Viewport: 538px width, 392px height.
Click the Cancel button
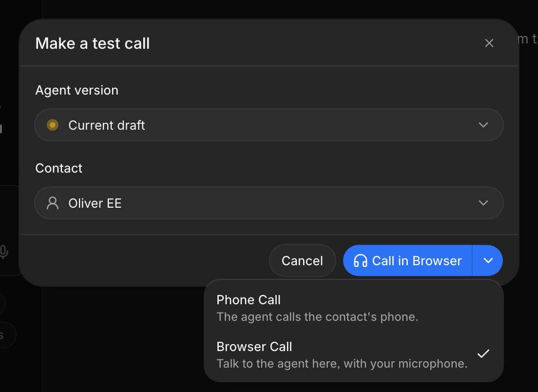[x=302, y=260]
